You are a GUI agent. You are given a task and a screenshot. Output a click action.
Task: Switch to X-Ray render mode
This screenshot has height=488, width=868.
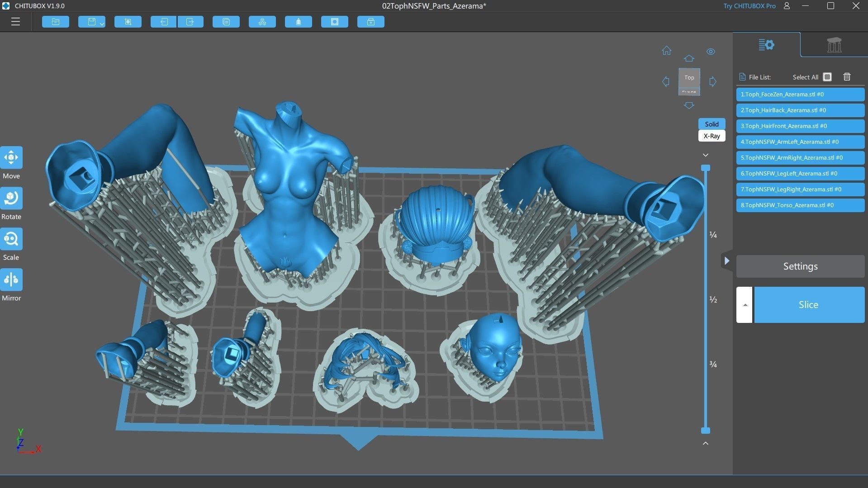(711, 136)
